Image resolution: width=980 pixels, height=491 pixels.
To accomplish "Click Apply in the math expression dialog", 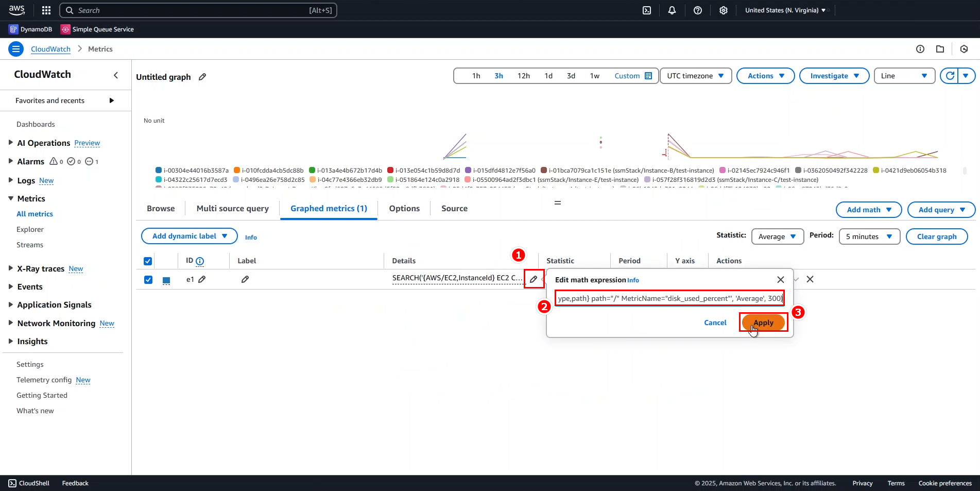I will tap(763, 323).
